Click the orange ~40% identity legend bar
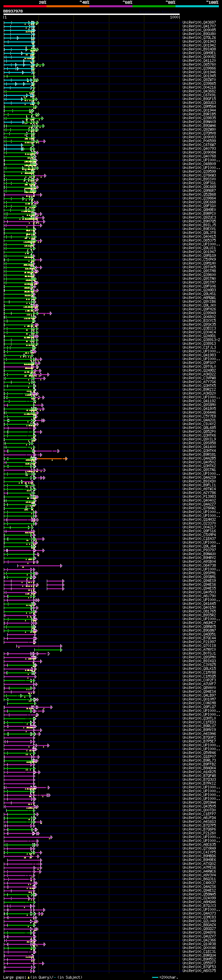 click(68, 6)
